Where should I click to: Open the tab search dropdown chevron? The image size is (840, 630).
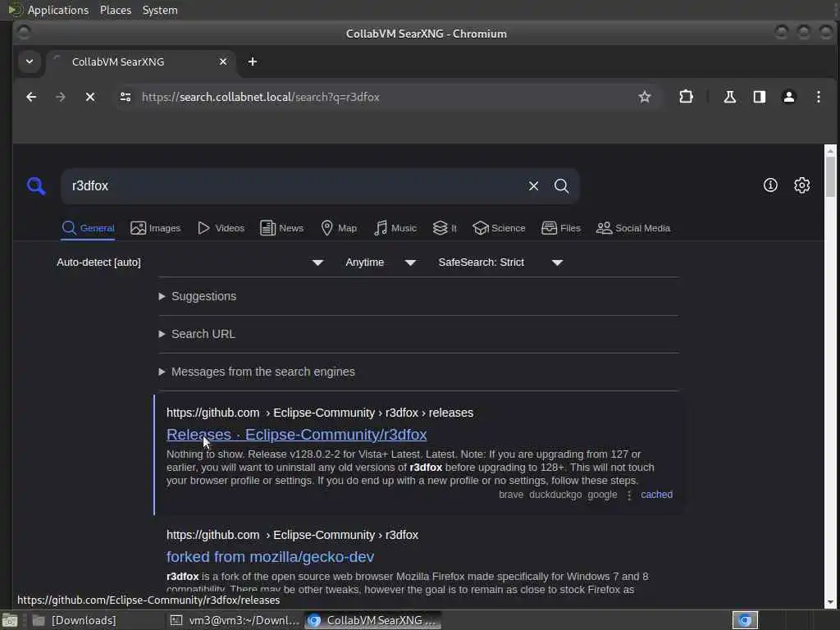coord(30,62)
